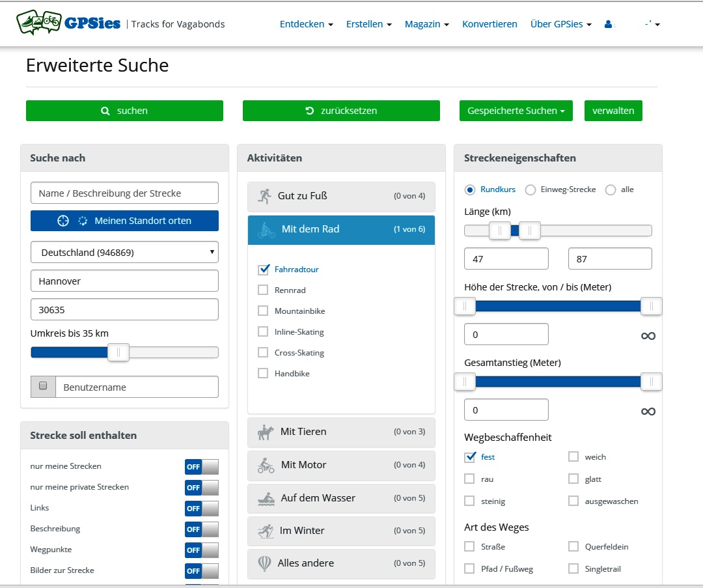This screenshot has width=703, height=588.
Task: Click the walking figure icon for Gut zu Fuß
Action: pyautogui.click(x=264, y=196)
